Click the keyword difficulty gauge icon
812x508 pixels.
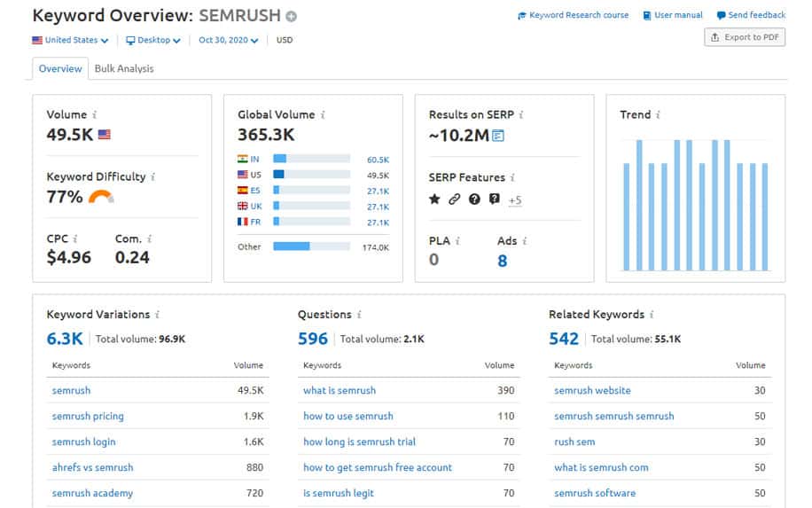click(x=101, y=197)
